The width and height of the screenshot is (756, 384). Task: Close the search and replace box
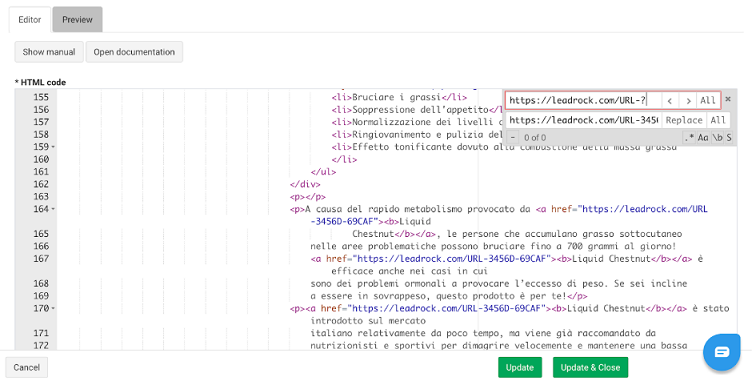point(728,99)
